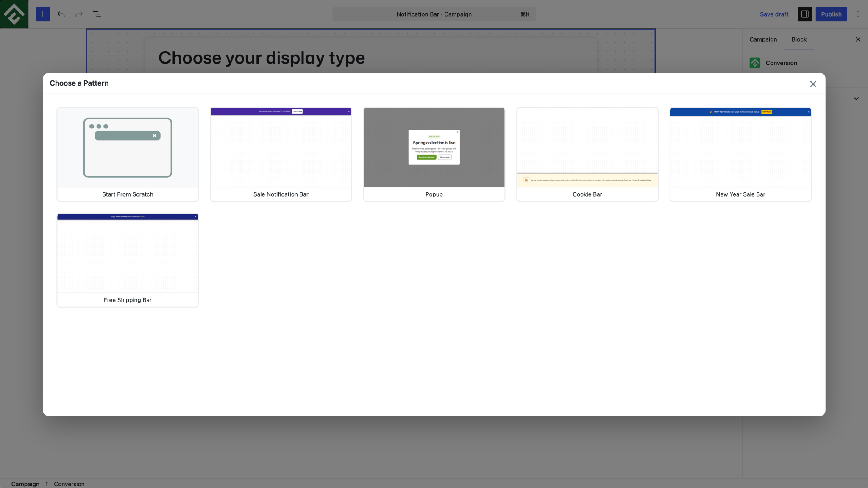This screenshot has height=488, width=868.
Task: Choose the New Year Sale Bar pattern
Action: tap(740, 154)
